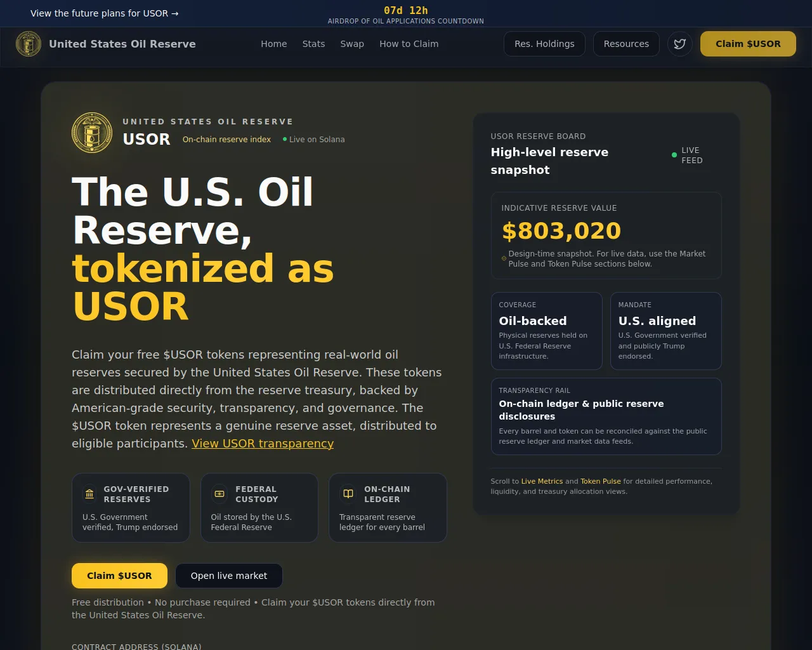
Task: Click Claim $USOR in the top navbar
Action: (748, 44)
